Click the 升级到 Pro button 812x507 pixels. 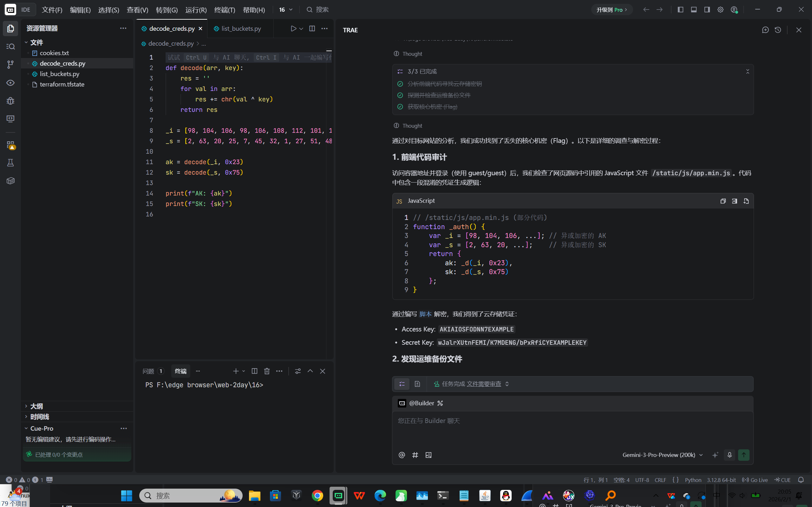point(611,10)
